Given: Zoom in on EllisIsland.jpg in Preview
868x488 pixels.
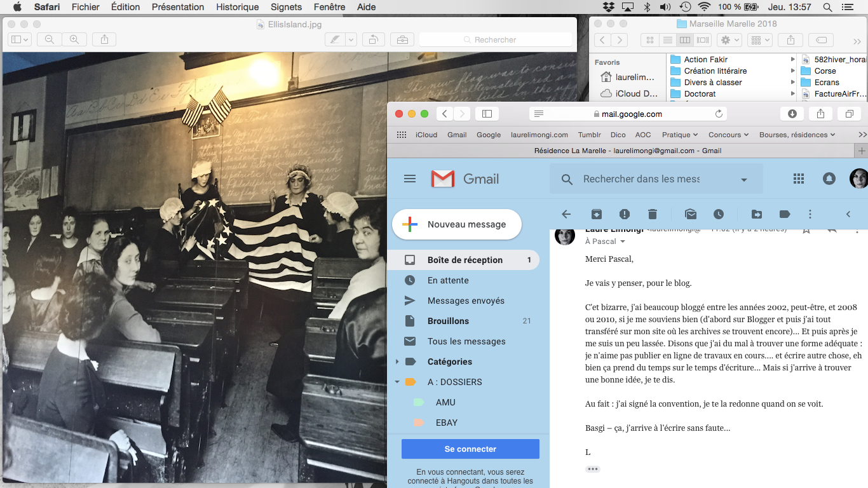Looking at the screenshot, I should pos(74,39).
